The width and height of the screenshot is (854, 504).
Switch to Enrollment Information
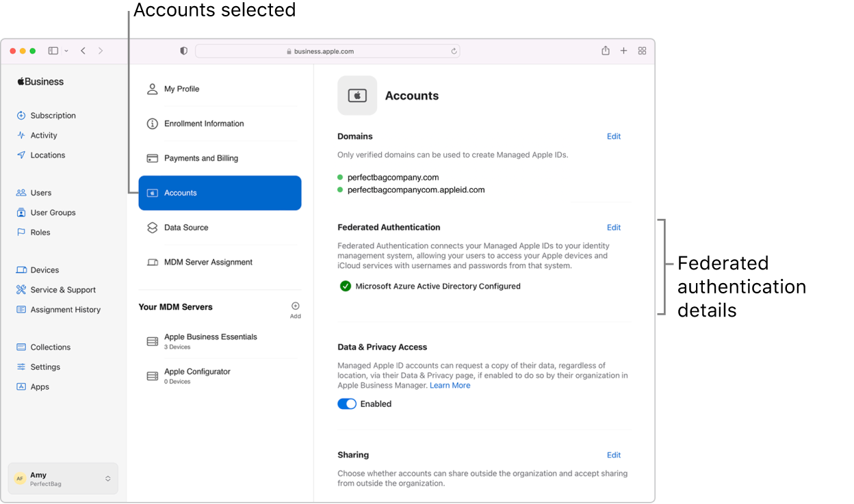pyautogui.click(x=203, y=123)
